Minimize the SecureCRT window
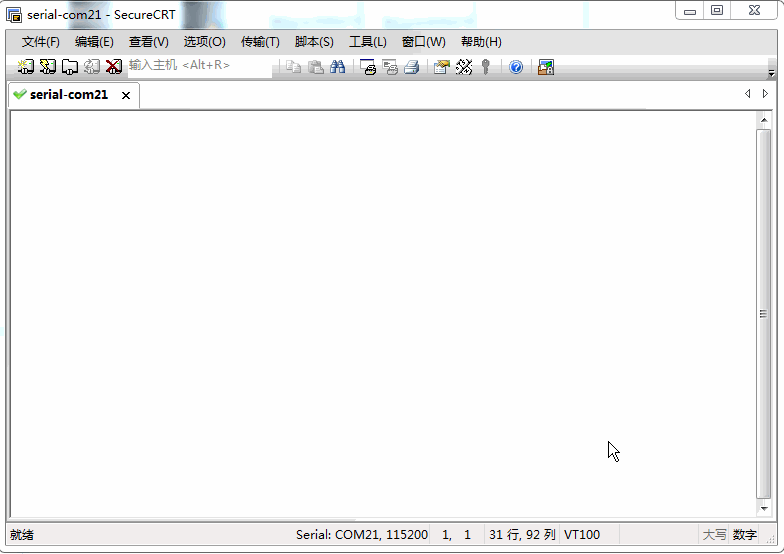Viewport: 784px width, 554px height. pos(690,11)
